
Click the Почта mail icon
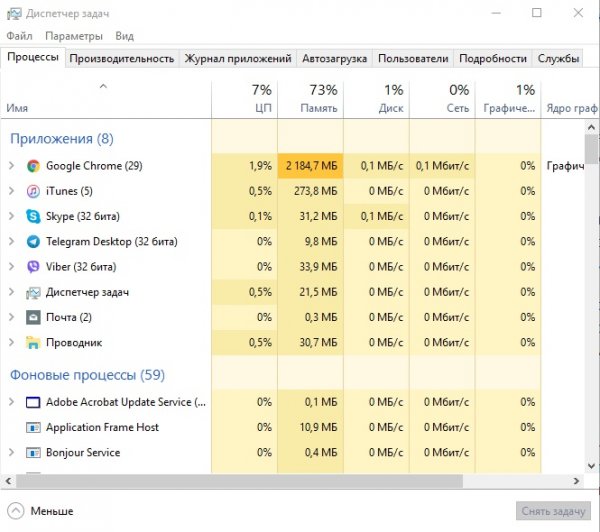33,317
